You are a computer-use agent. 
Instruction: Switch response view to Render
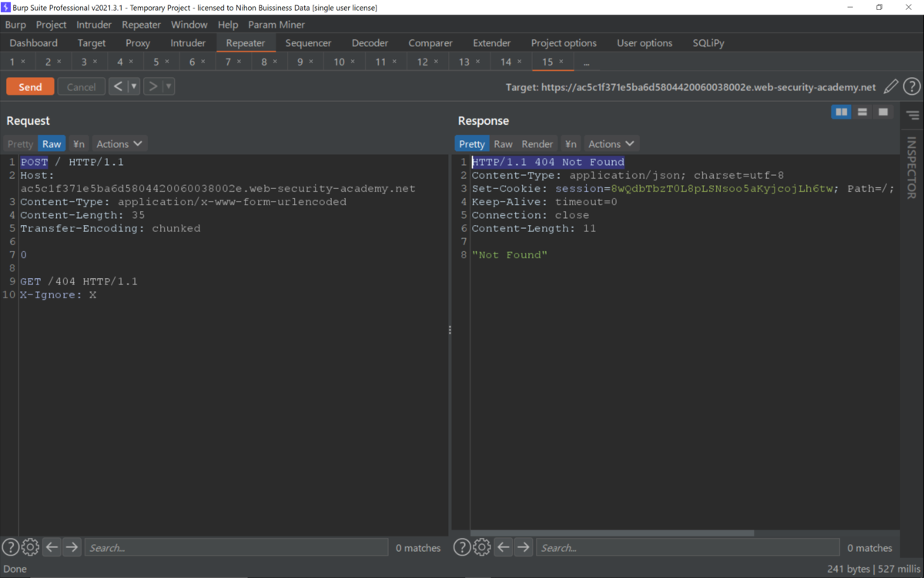(537, 144)
